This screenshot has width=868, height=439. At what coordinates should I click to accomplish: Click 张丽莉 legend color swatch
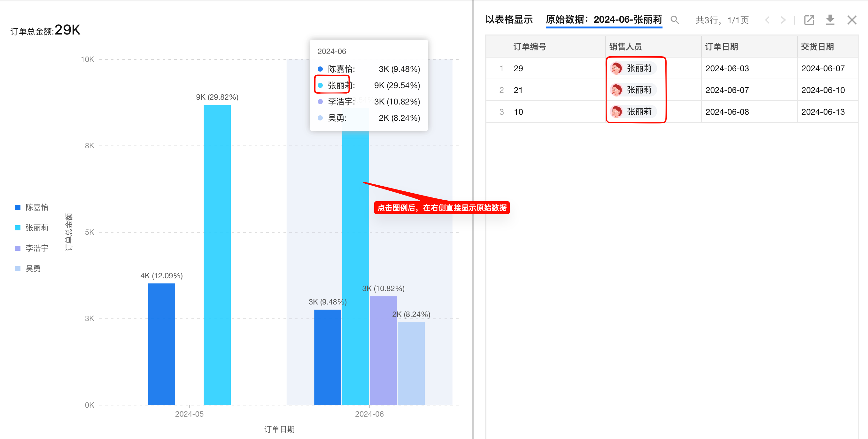tap(18, 228)
